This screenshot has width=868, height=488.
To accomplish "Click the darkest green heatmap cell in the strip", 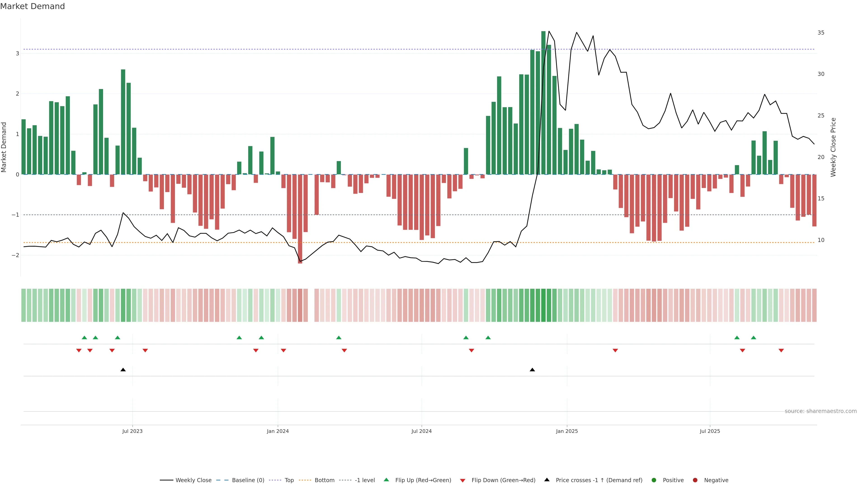I will [x=543, y=305].
